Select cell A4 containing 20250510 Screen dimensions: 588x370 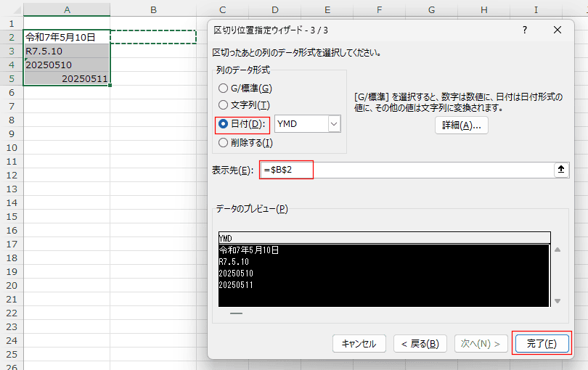click(67, 65)
